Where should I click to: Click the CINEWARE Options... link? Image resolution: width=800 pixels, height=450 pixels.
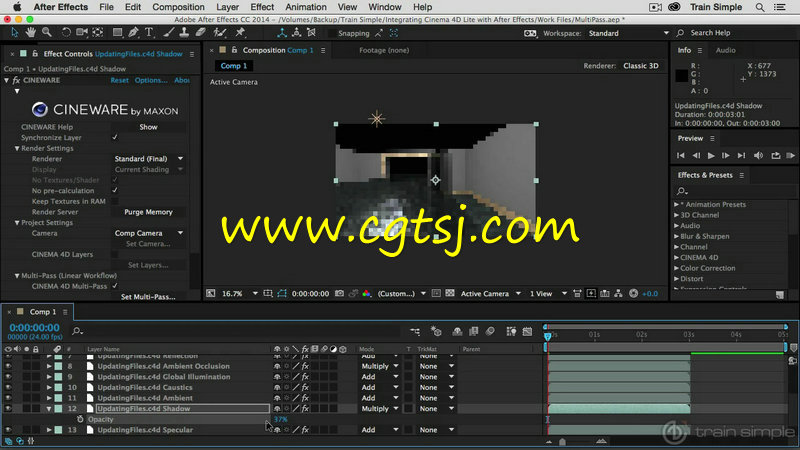(151, 80)
